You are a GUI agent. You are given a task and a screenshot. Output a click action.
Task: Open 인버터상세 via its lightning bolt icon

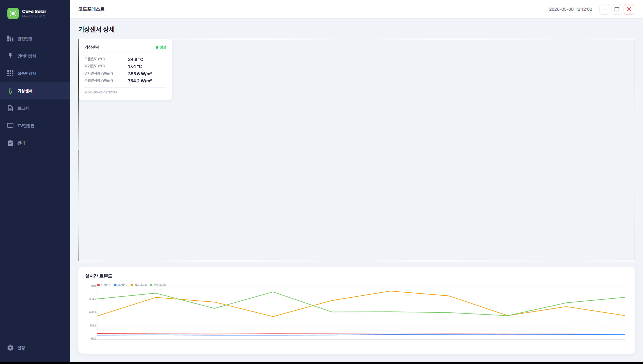click(x=10, y=56)
